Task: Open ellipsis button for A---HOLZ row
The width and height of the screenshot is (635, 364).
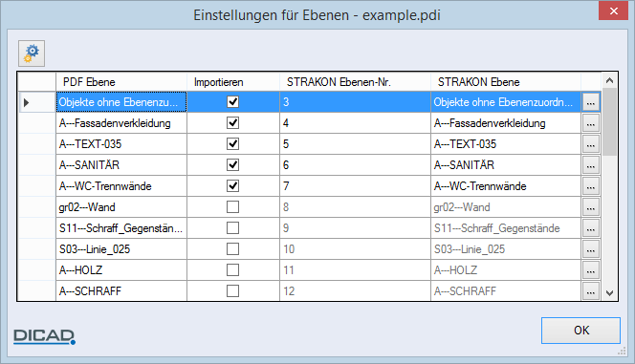Action: [591, 270]
